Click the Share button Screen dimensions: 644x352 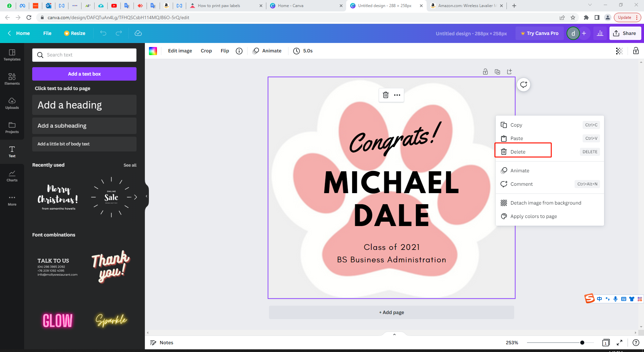pos(625,33)
